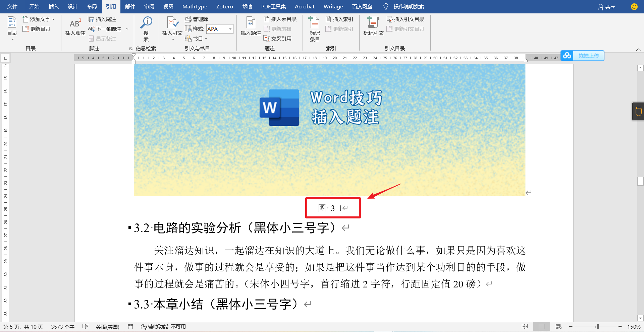Switch to Web Layout view icon
The height and width of the screenshot is (332, 644).
tap(558, 327)
